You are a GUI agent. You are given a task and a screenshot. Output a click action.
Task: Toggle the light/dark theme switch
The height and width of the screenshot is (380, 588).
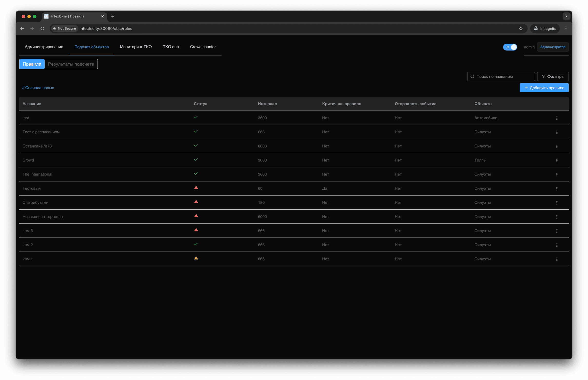click(510, 47)
